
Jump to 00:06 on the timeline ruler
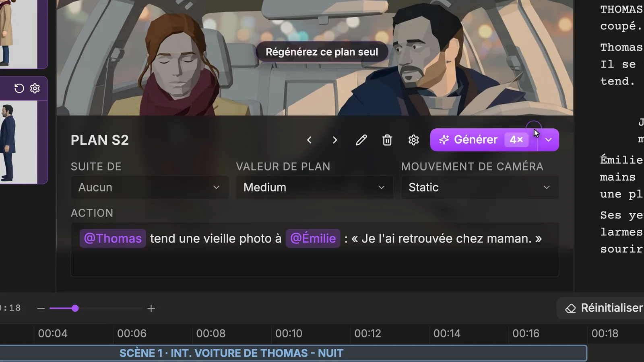point(132,333)
